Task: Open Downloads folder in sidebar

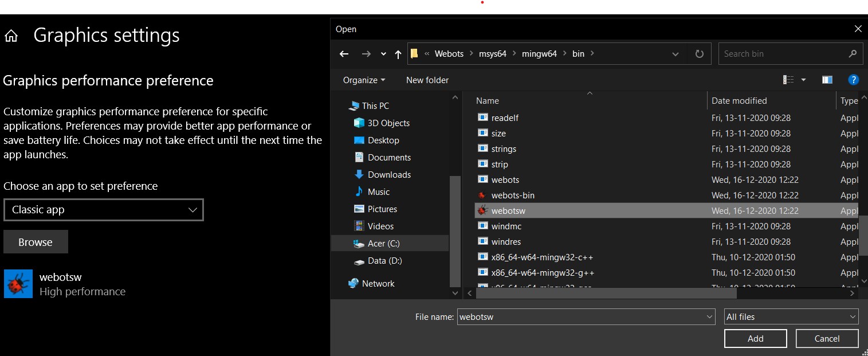Action: [389, 175]
